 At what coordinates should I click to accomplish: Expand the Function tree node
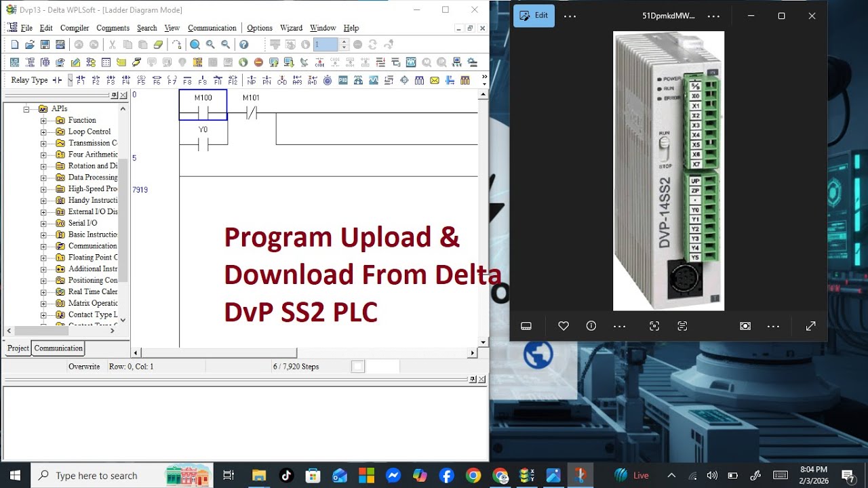43,120
